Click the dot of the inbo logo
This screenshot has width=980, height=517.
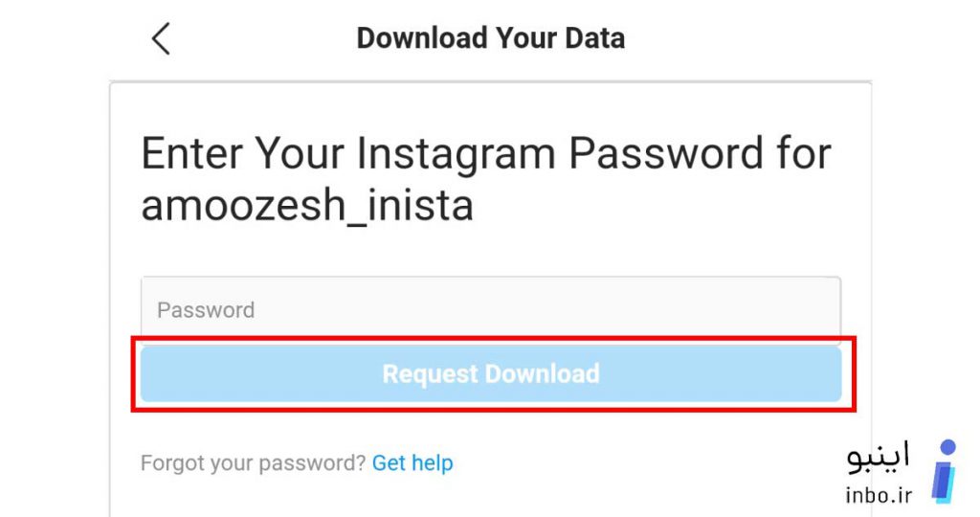pyautogui.click(x=948, y=447)
